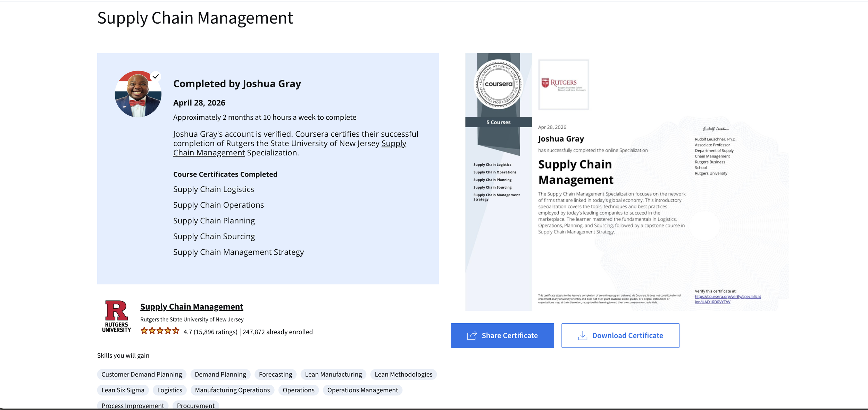
Task: Select the Customer Demand Planning skill tag
Action: 142,374
